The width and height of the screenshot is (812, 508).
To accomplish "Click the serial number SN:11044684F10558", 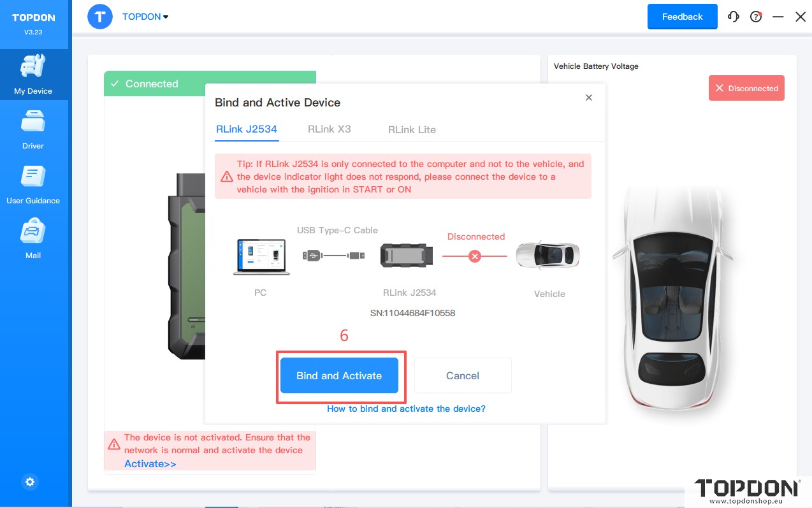I will click(412, 313).
